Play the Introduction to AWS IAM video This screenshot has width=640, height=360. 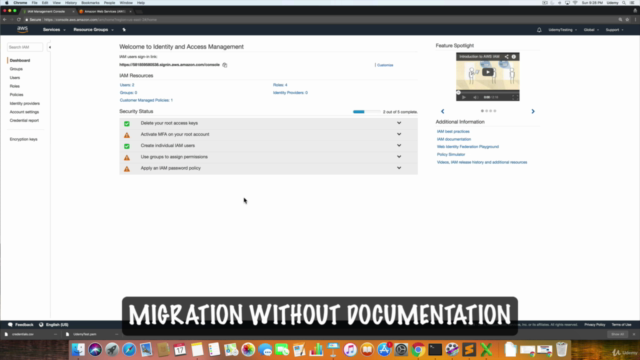coord(487,72)
